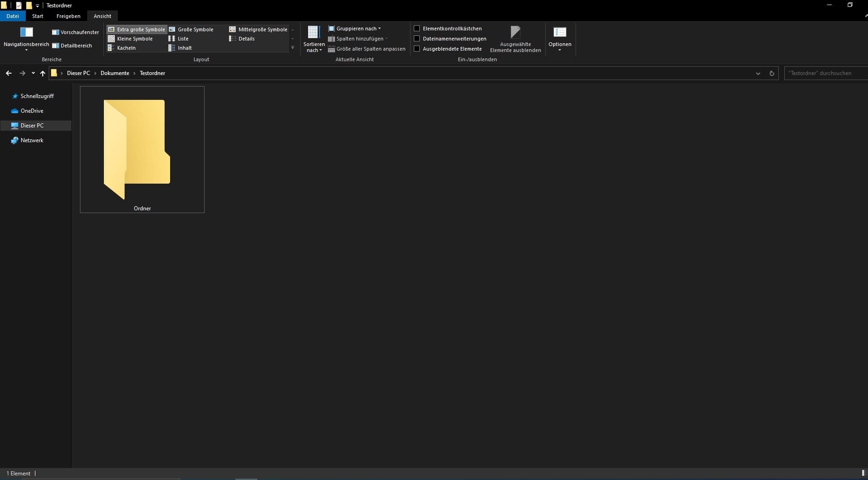Open the Gruppieren nach dropdown
The height and width of the screenshot is (480, 868).
click(355, 29)
